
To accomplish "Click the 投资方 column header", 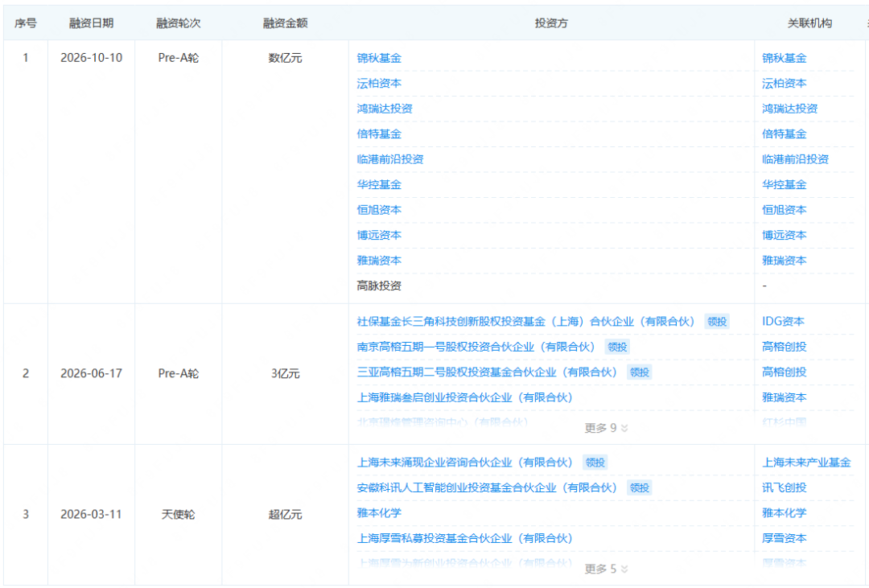I will point(551,23).
